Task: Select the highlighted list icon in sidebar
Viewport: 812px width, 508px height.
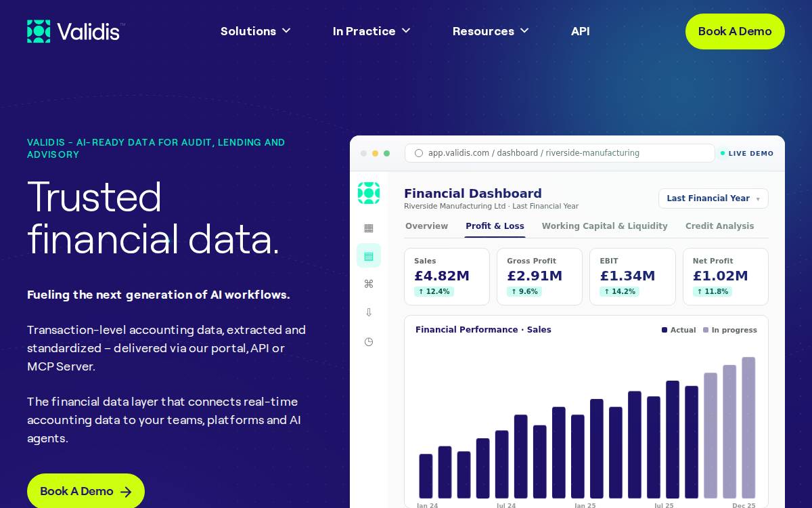Action: pyautogui.click(x=369, y=255)
